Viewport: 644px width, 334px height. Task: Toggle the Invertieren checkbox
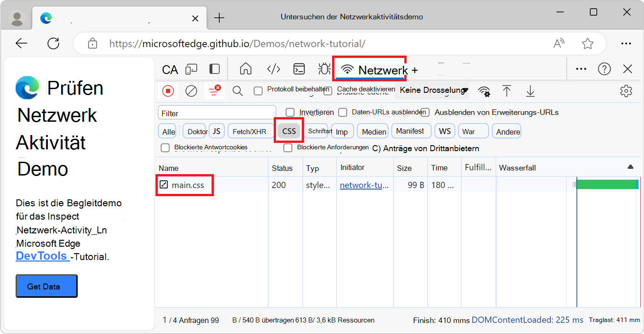[290, 113]
